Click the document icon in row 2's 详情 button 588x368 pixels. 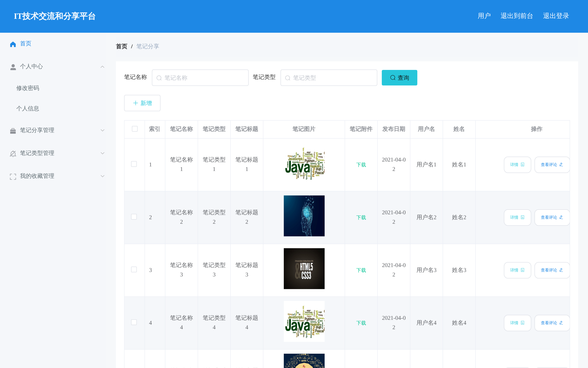pos(522,217)
